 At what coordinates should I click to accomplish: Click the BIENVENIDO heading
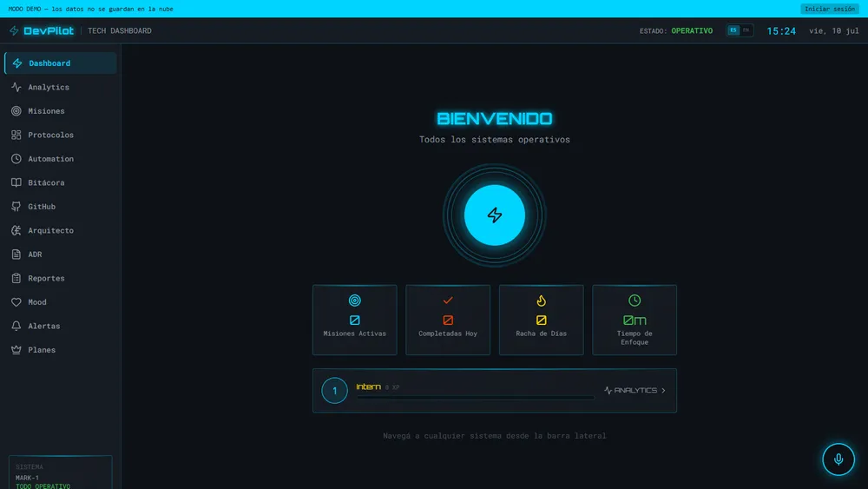[495, 118]
